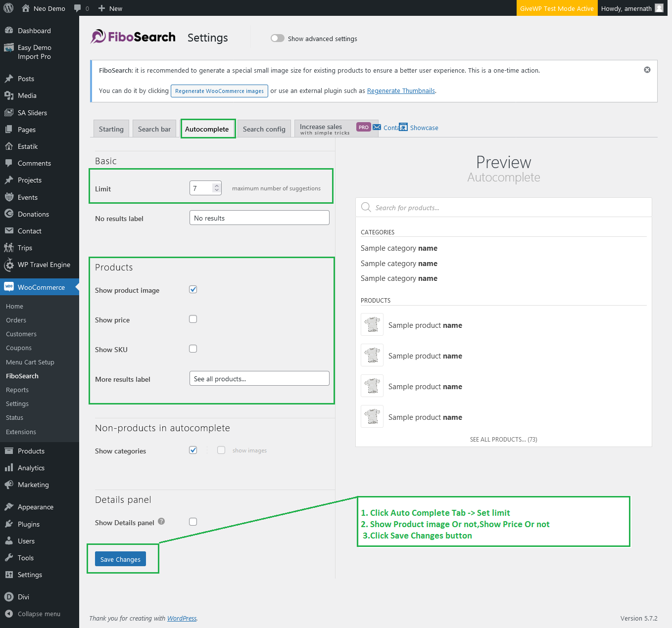
Task: Uncheck Show product image checkbox
Action: tap(193, 289)
